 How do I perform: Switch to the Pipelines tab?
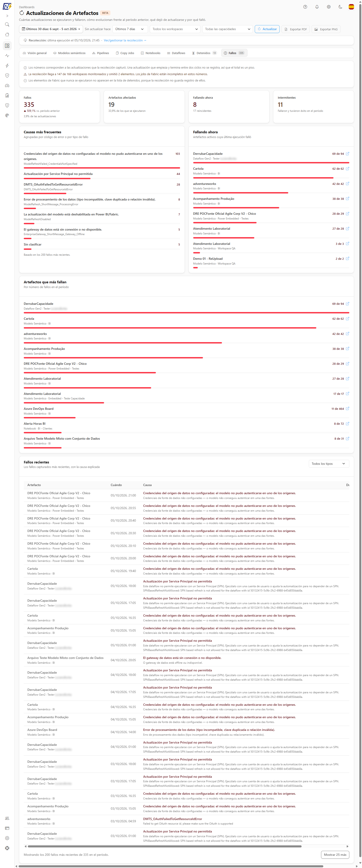pyautogui.click(x=100, y=53)
